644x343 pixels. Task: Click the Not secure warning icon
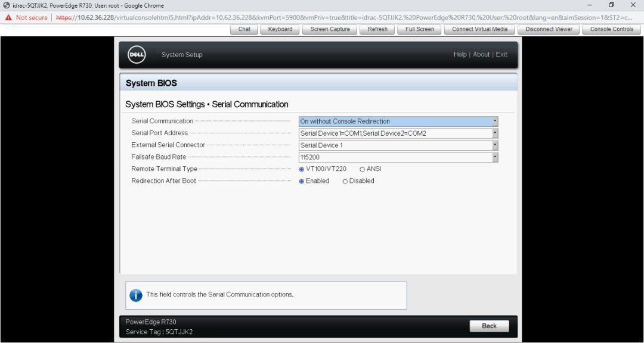(x=8, y=18)
